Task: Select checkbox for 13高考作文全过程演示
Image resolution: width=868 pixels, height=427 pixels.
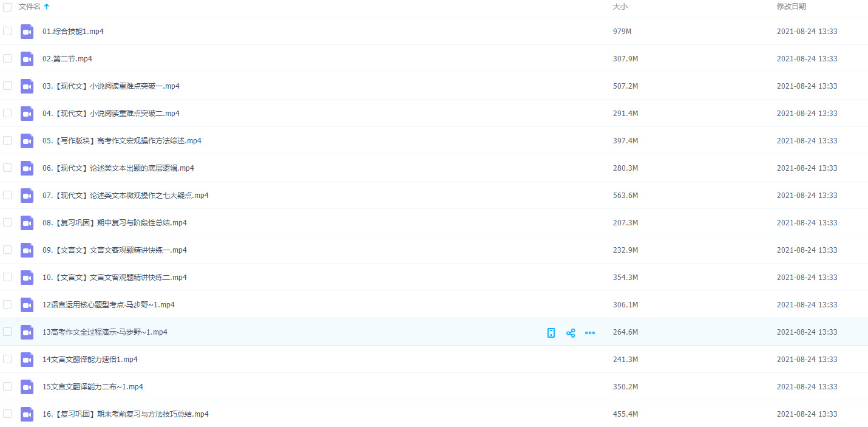Action: pyautogui.click(x=7, y=332)
